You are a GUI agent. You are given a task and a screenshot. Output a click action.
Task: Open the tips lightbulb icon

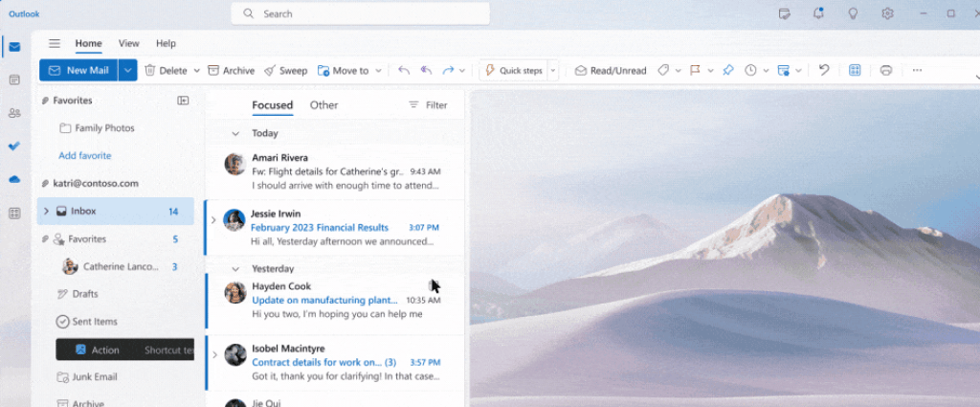point(853,13)
